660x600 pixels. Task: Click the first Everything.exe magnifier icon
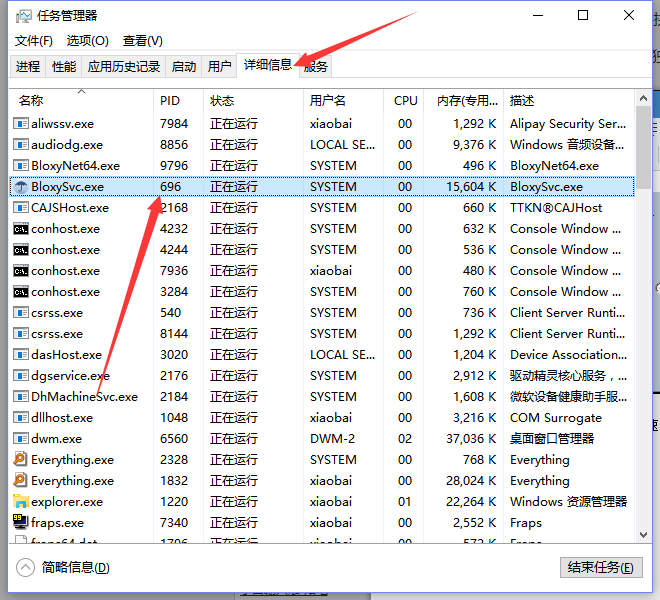pos(20,460)
